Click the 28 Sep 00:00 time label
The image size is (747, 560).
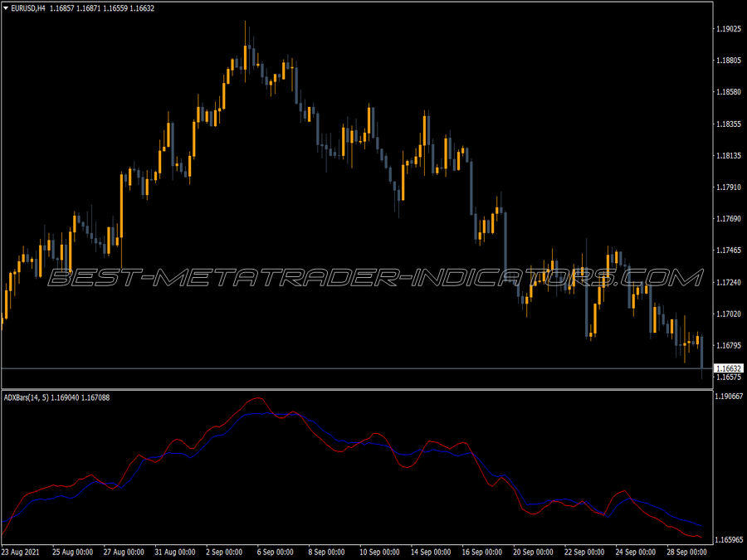tap(687, 553)
